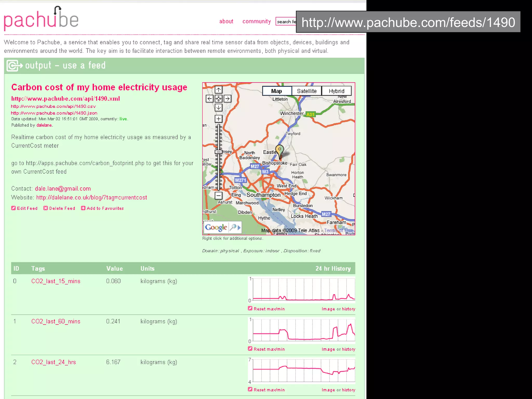
Task: Click the Southampton label on the map
Action: pos(263,195)
